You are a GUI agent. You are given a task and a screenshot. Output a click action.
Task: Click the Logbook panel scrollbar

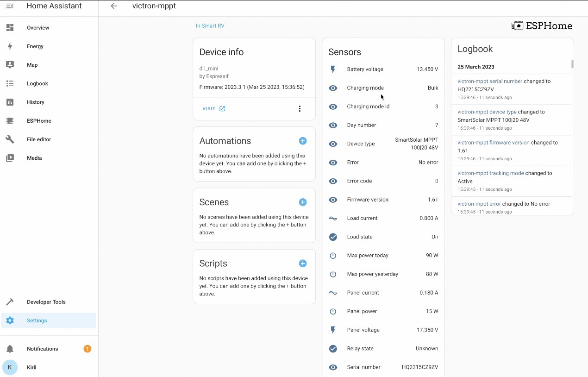tap(572, 64)
